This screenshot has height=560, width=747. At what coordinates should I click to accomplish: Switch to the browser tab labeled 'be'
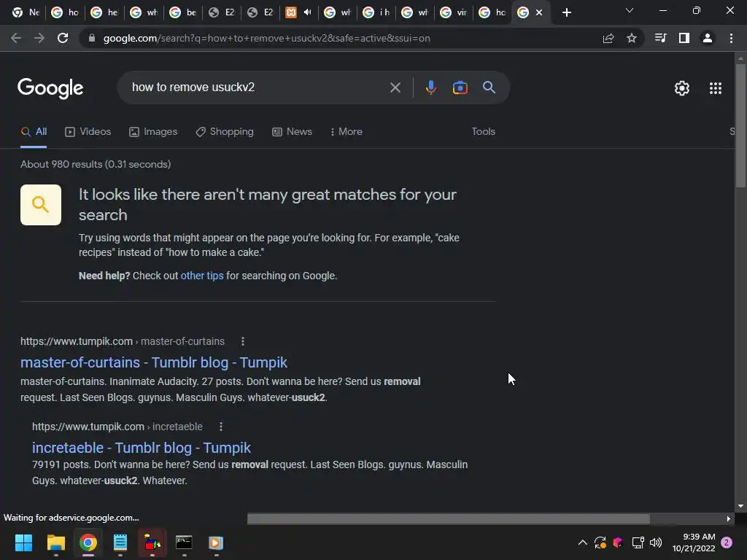point(183,13)
